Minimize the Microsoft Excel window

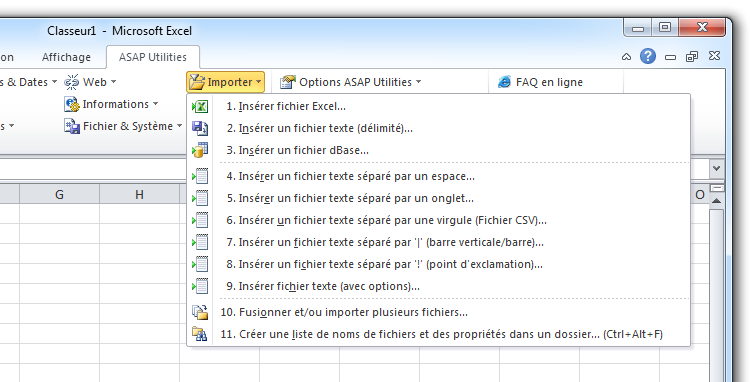point(638,28)
